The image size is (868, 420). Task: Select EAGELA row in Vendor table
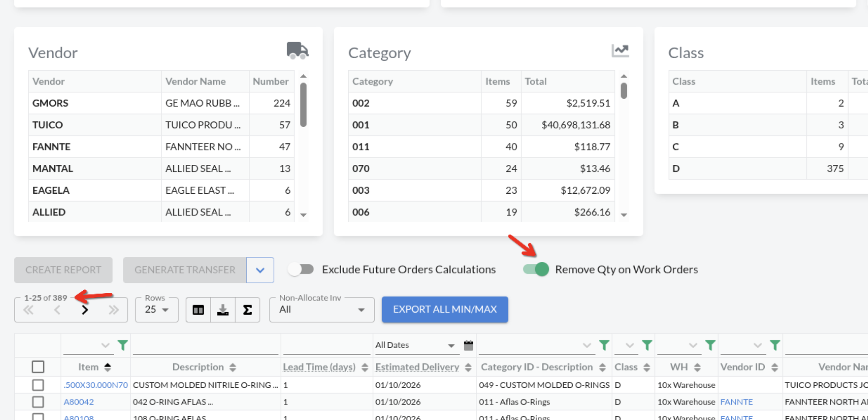click(x=161, y=190)
